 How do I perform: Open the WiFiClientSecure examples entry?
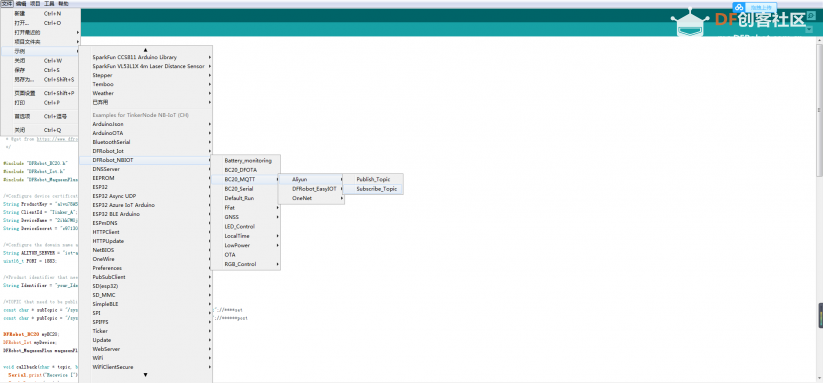click(145, 367)
